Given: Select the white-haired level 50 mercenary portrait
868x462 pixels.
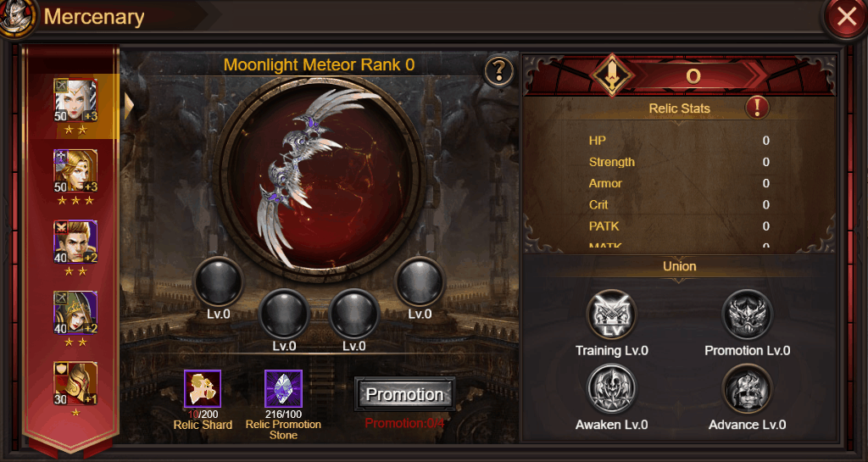Looking at the screenshot, I should click(75, 100).
